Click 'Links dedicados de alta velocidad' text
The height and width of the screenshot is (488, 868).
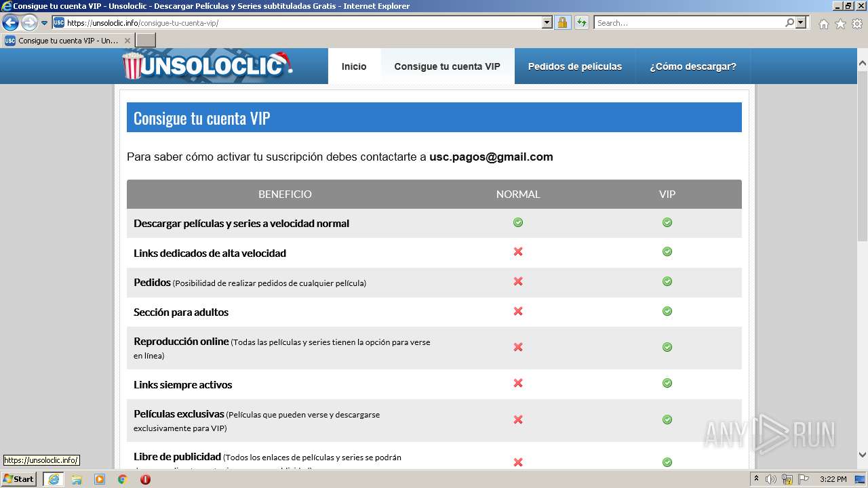210,253
